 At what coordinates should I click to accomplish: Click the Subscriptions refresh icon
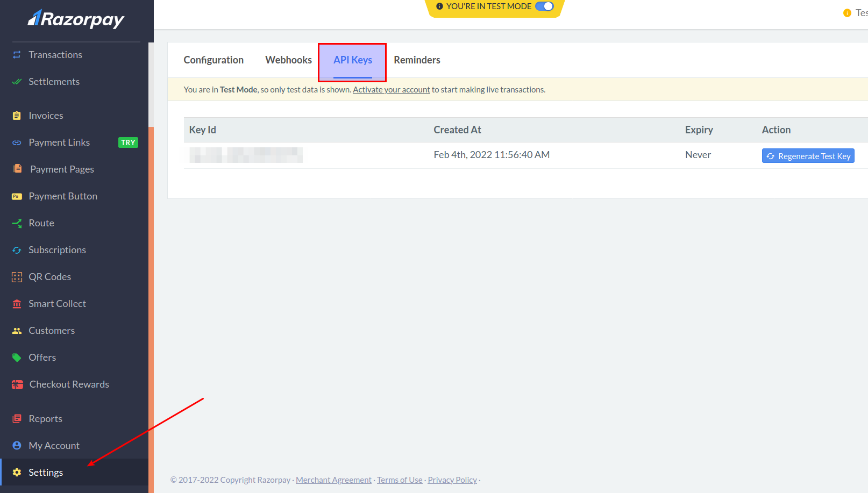(x=17, y=250)
